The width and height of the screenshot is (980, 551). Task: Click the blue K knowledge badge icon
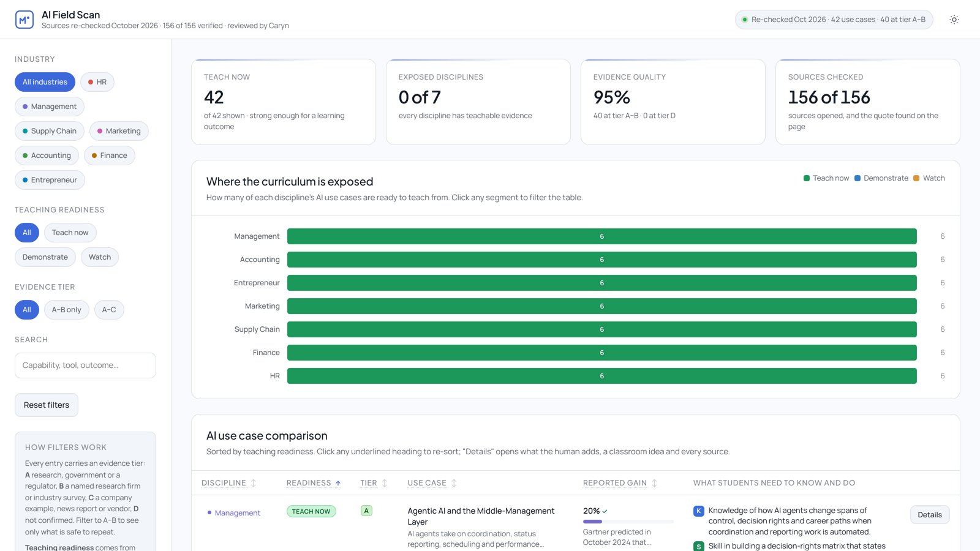[x=698, y=511]
